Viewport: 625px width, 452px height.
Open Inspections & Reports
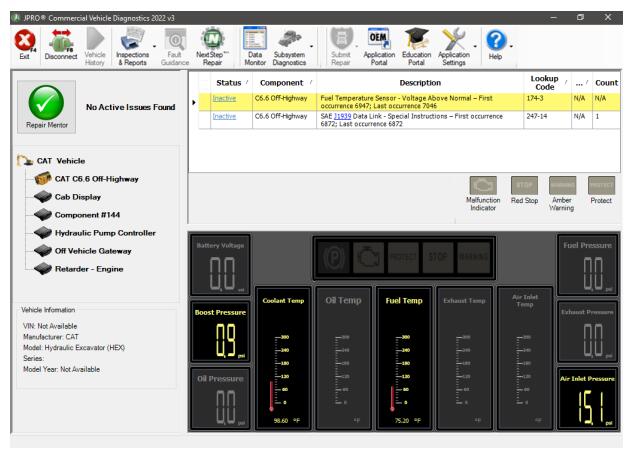pos(133,47)
